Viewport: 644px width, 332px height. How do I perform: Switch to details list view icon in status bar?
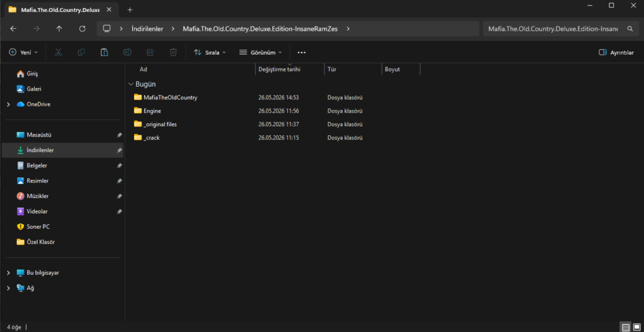[626, 328]
